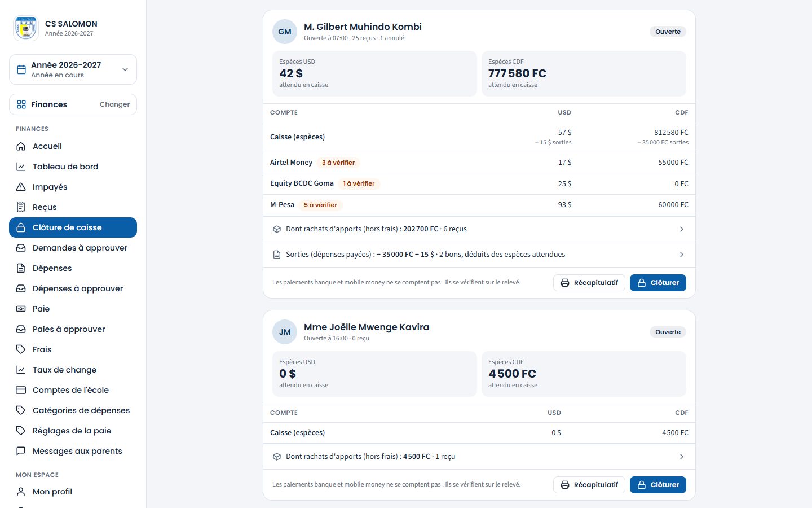Open the Année 2026-2027 year selector dropdown

click(73, 69)
